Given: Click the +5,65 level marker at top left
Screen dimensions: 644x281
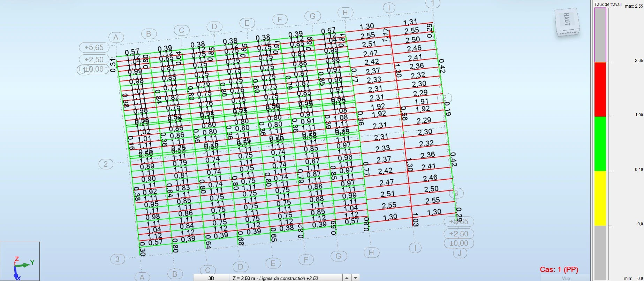Looking at the screenshot, I should 94,47.
